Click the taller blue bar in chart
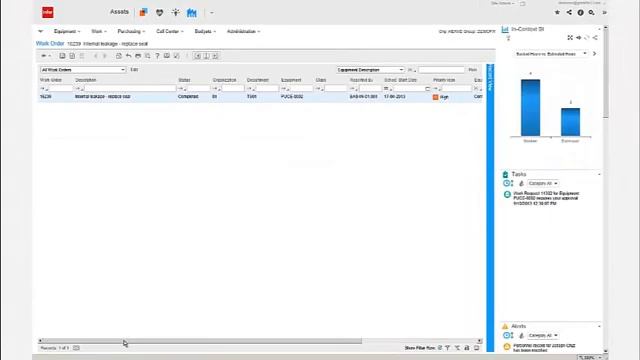 click(531, 107)
